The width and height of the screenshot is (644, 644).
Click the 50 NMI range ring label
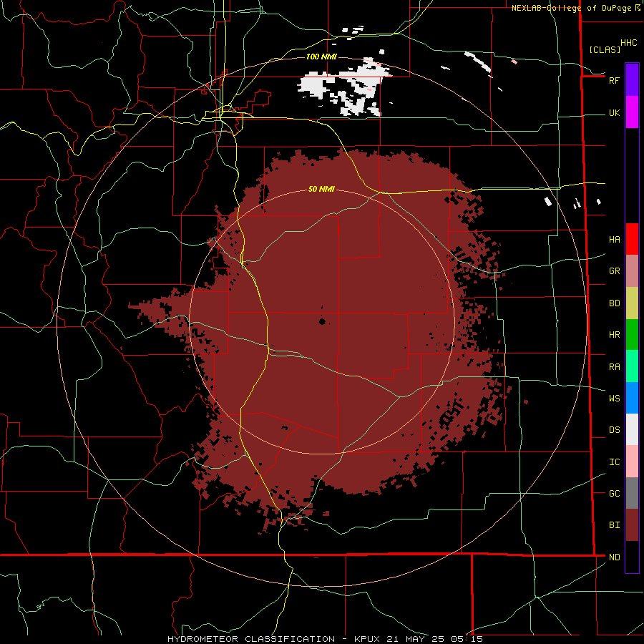pyautogui.click(x=321, y=189)
